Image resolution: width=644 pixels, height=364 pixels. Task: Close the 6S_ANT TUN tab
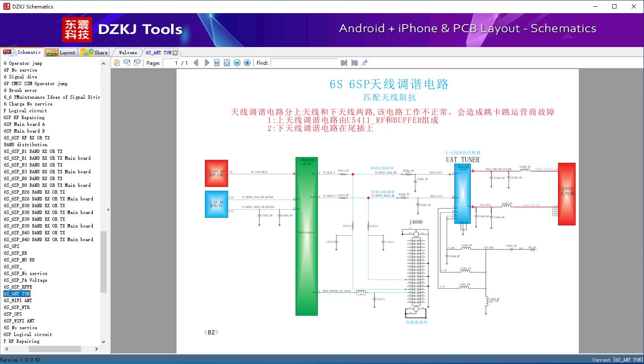click(x=175, y=53)
